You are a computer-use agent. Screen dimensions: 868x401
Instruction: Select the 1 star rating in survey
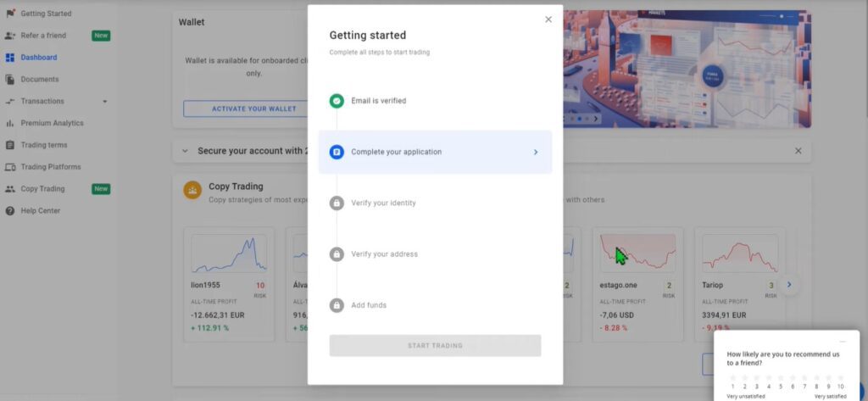[732, 377]
